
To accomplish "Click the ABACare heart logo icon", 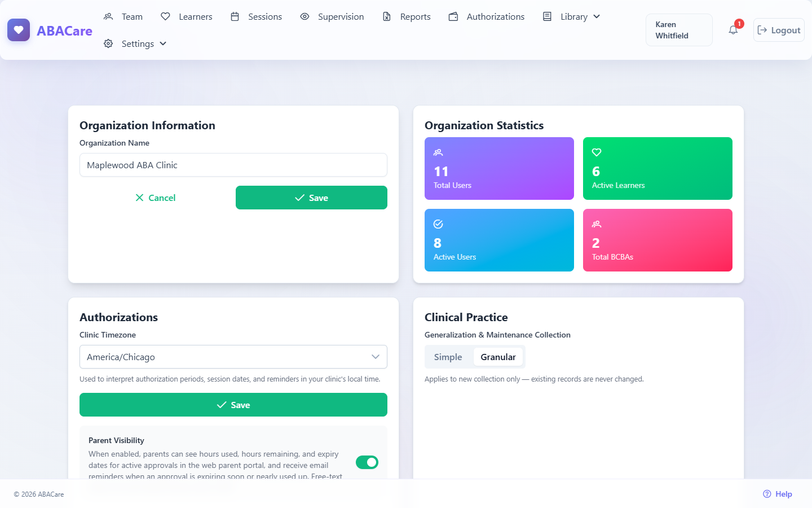I will pos(19,30).
